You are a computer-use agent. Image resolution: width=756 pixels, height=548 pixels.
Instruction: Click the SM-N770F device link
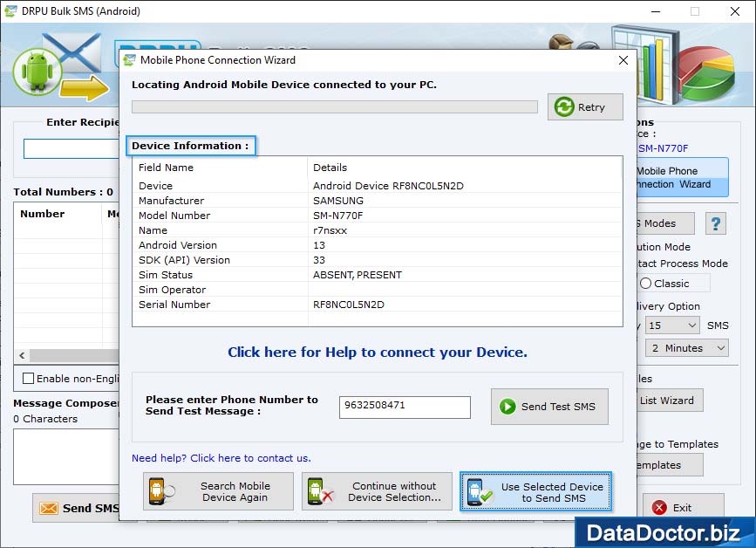[663, 148]
